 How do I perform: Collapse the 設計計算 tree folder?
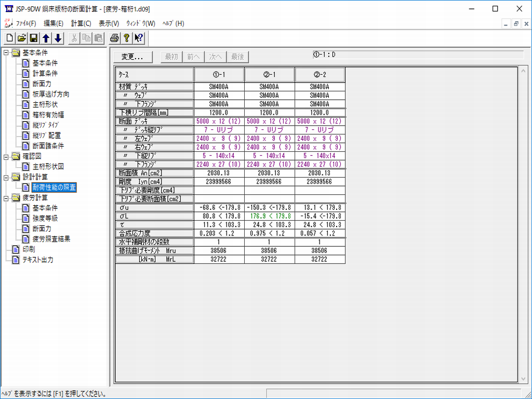click(6, 177)
